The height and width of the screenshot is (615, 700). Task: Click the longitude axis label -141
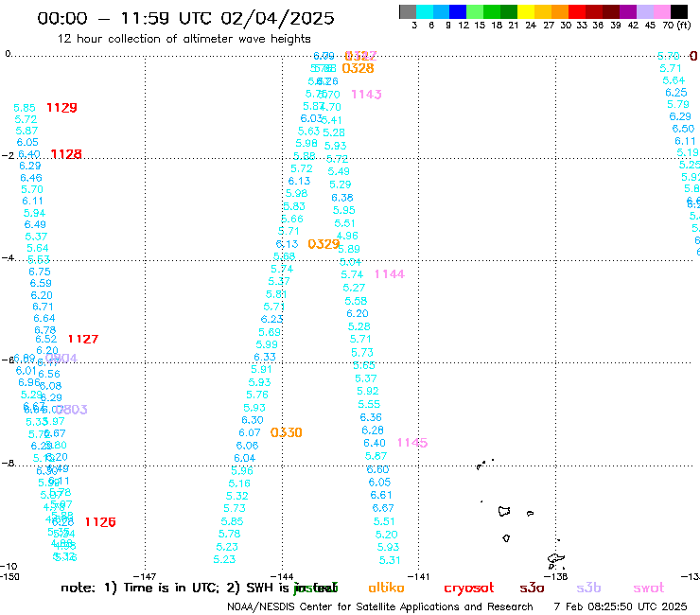coord(419,576)
